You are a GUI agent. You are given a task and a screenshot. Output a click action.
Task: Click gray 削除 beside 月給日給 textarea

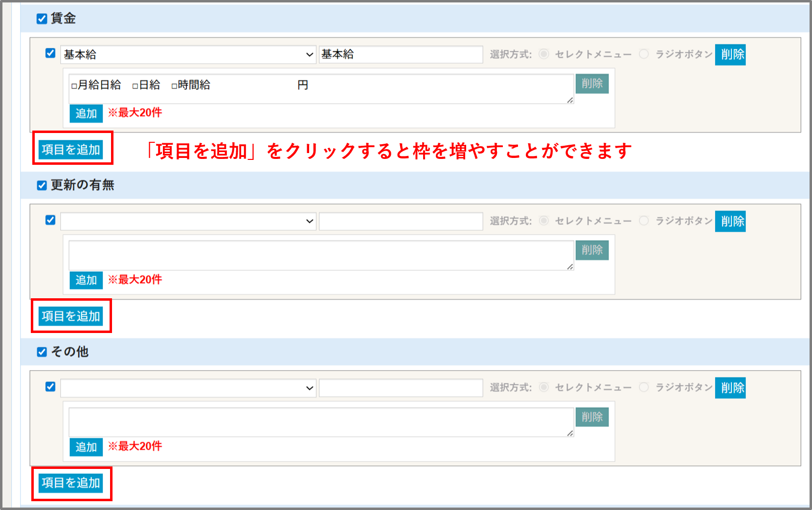click(x=592, y=84)
